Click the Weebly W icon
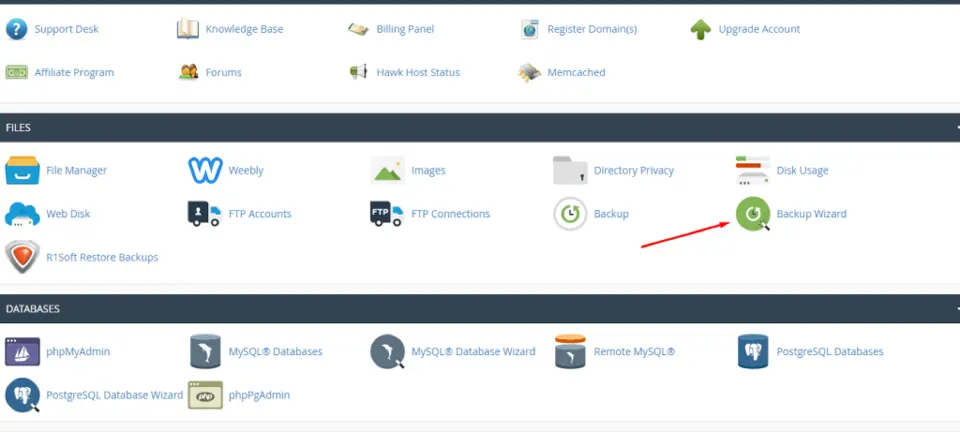 click(205, 170)
